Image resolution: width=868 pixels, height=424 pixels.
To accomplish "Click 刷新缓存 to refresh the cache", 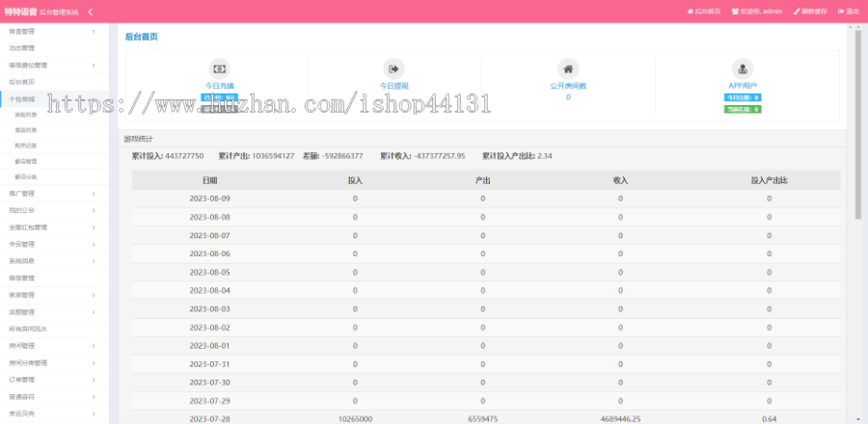I will (x=810, y=12).
